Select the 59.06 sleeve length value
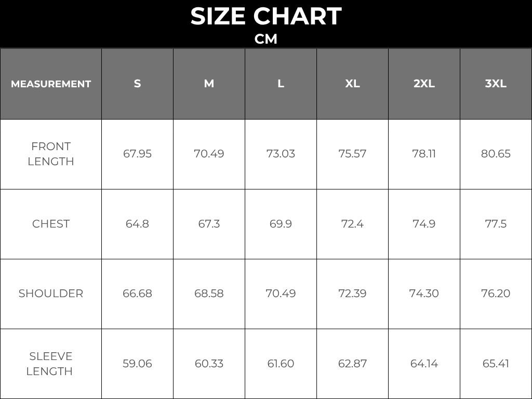 click(137, 364)
